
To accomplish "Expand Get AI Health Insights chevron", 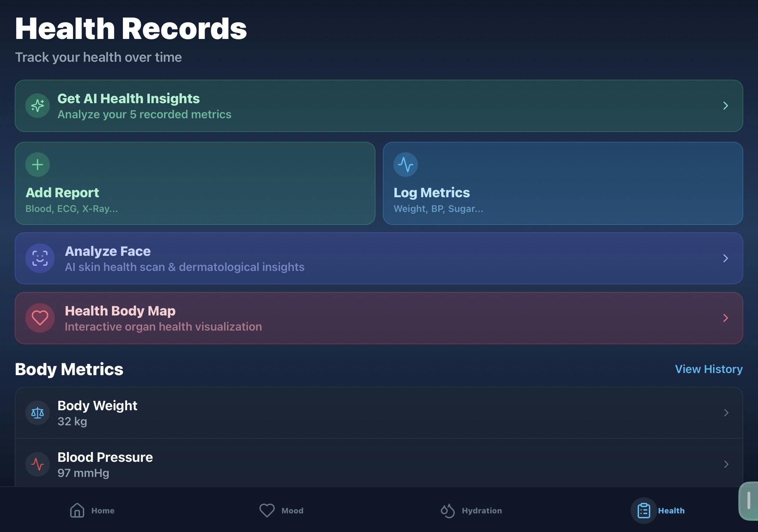I will [725, 106].
